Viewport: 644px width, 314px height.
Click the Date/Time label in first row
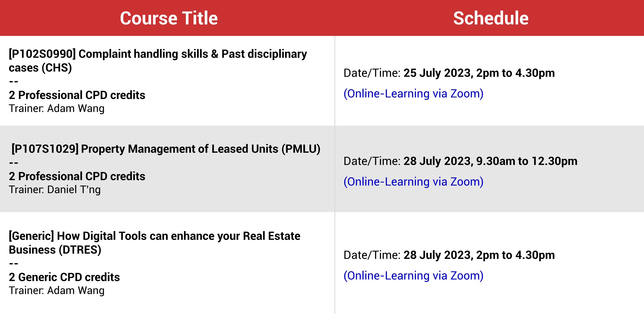(x=372, y=73)
